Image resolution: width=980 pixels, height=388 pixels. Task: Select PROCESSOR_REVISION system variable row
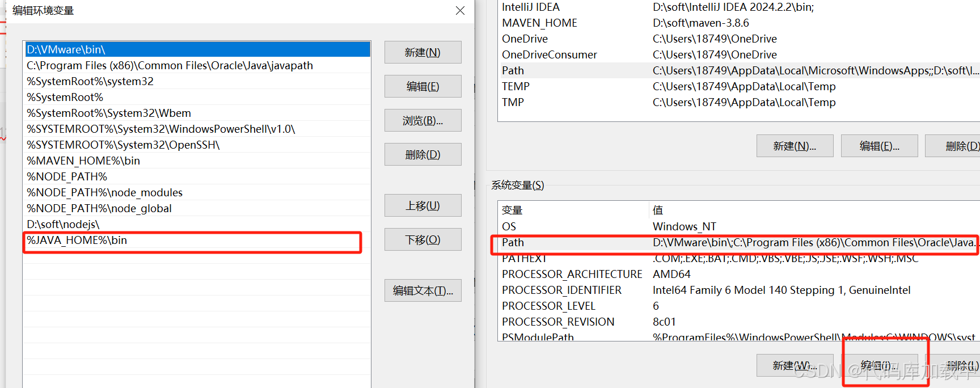[739, 322]
